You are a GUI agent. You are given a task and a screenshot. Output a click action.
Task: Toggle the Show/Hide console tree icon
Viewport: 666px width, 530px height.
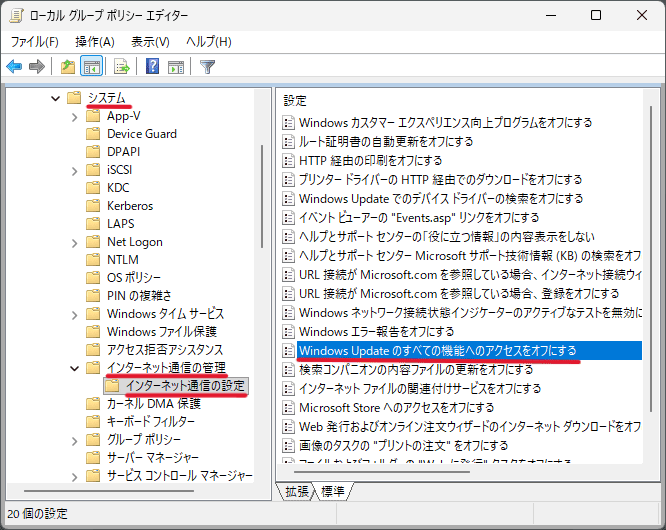(x=91, y=67)
